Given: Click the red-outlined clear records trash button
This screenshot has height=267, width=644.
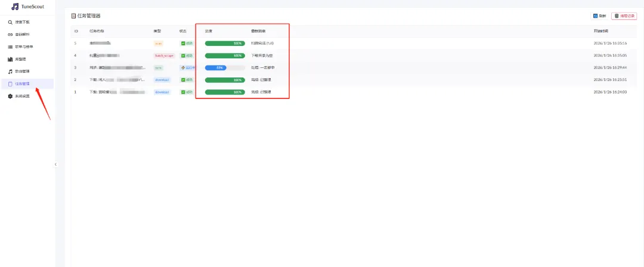Looking at the screenshot, I should point(624,16).
